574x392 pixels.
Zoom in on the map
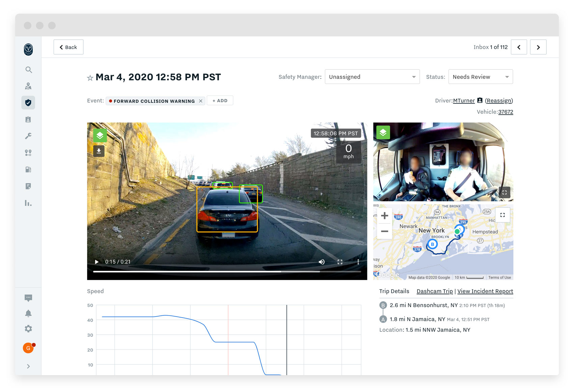(x=385, y=216)
